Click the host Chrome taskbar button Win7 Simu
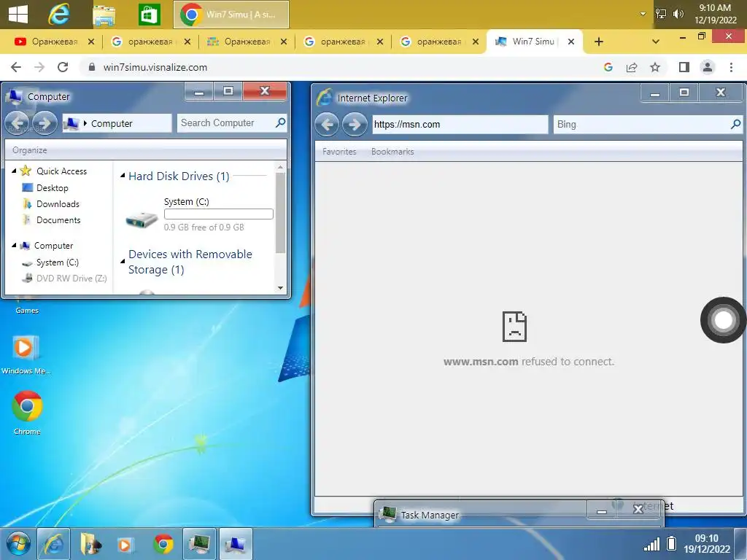Viewport: 747px width, 560px height. pyautogui.click(x=231, y=15)
